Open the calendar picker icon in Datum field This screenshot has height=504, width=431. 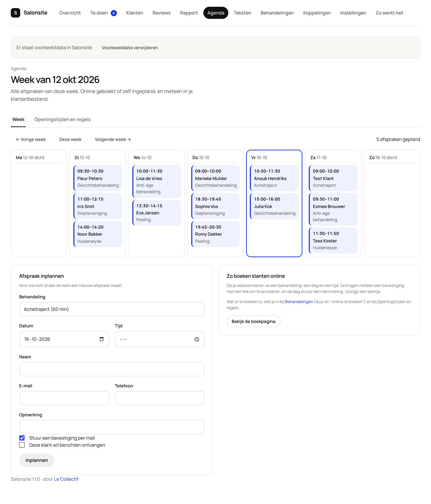(102, 339)
